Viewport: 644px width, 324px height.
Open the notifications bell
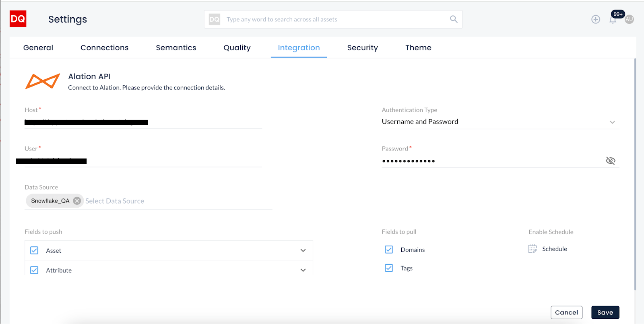613,20
